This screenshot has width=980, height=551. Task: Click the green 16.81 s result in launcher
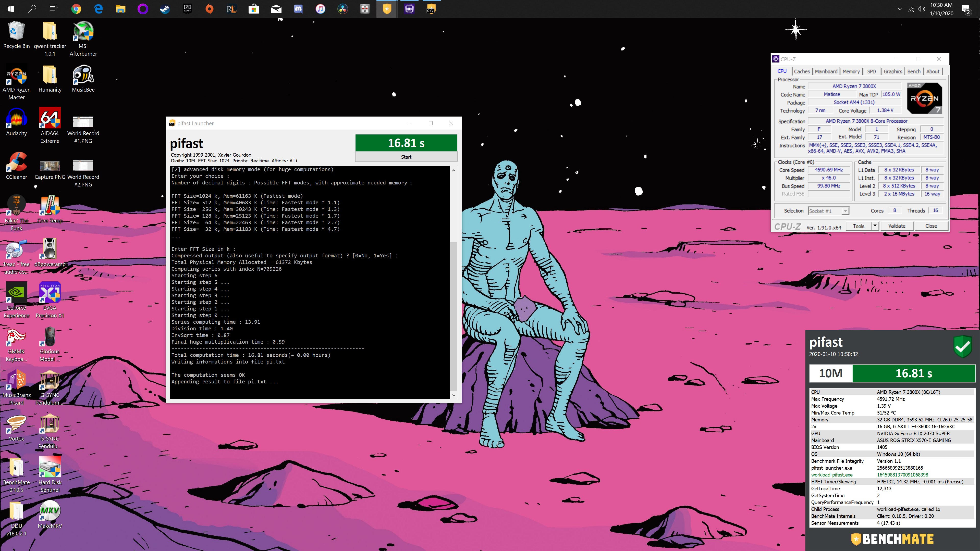(x=406, y=143)
